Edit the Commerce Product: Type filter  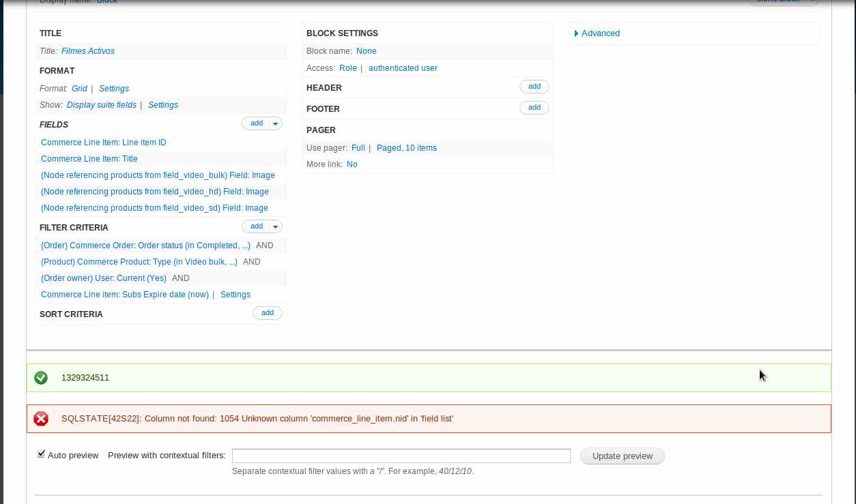pos(139,262)
